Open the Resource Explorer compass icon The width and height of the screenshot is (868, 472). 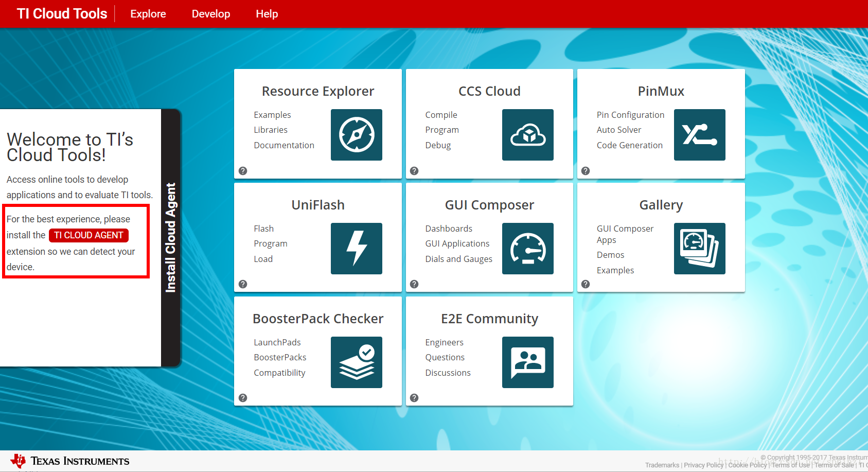[357, 135]
